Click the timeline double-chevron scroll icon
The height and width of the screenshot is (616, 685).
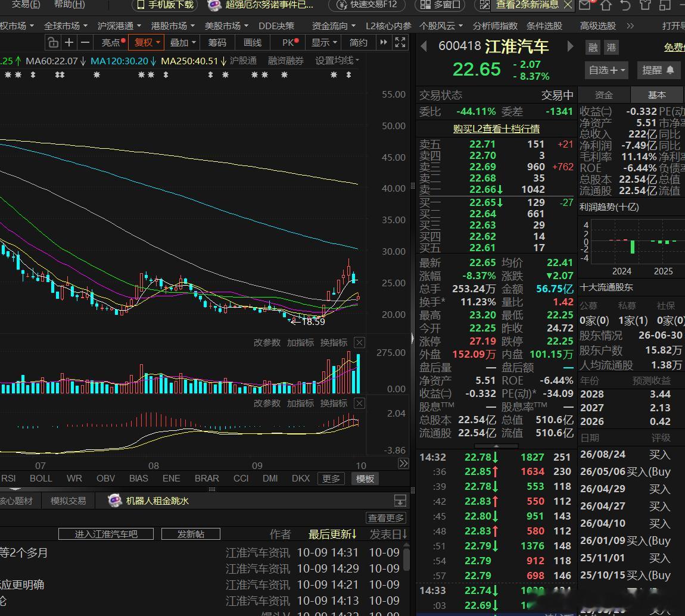pos(403,463)
